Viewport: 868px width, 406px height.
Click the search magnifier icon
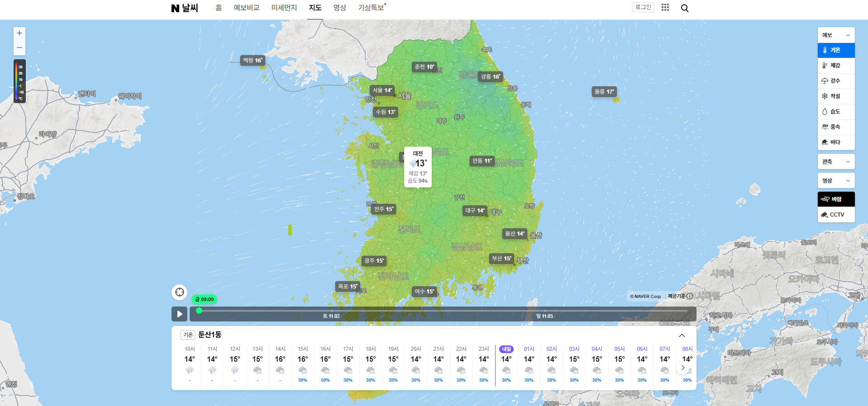tap(685, 8)
